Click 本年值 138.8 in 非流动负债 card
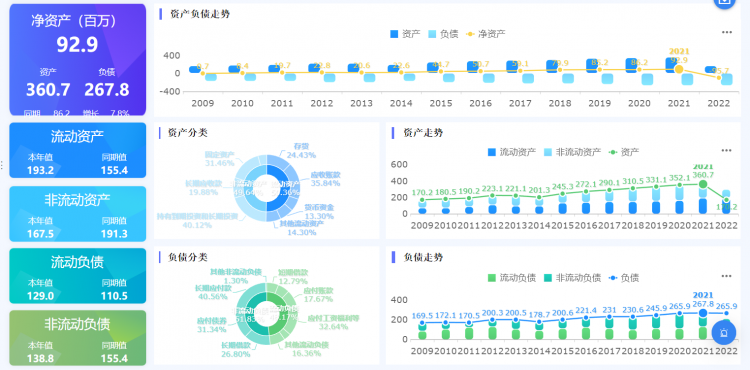The width and height of the screenshot is (750, 370). pyautogui.click(x=40, y=352)
